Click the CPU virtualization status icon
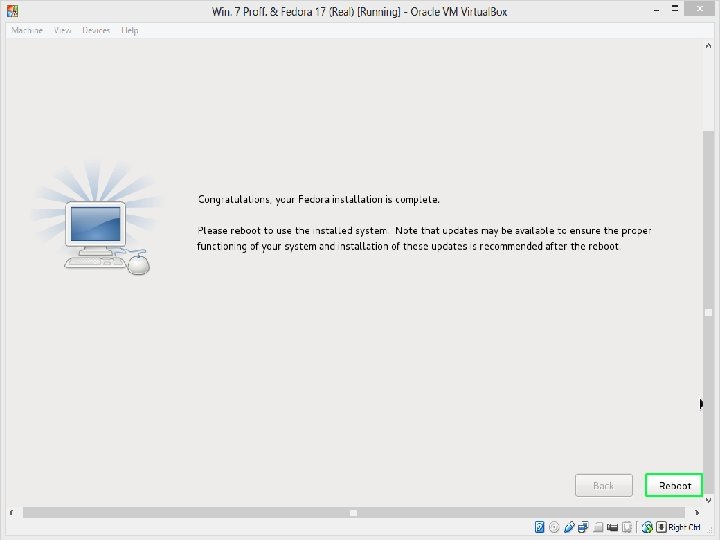 pos(627,527)
